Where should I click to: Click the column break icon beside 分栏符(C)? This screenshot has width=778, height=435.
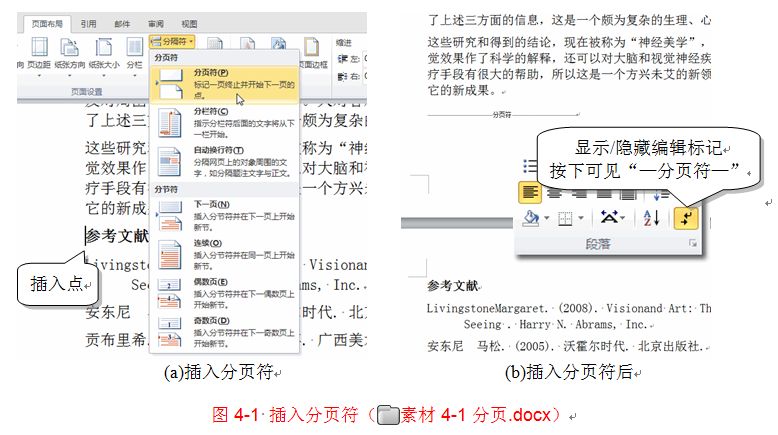click(x=170, y=123)
